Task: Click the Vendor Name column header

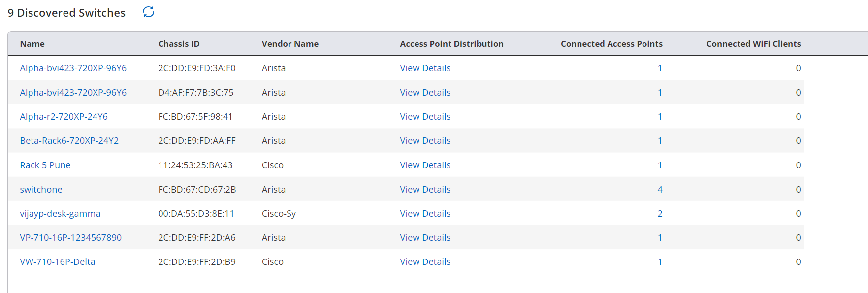Action: 290,44
